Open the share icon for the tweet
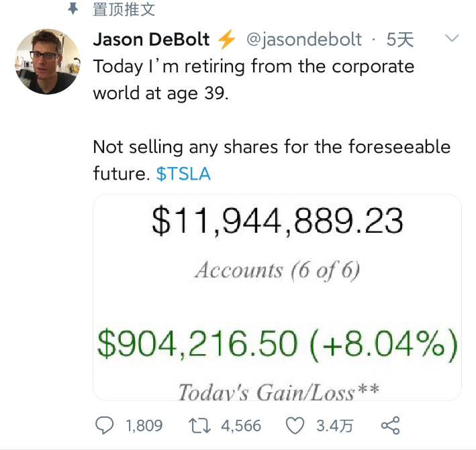Screen dimensions: 476x450 [390, 425]
